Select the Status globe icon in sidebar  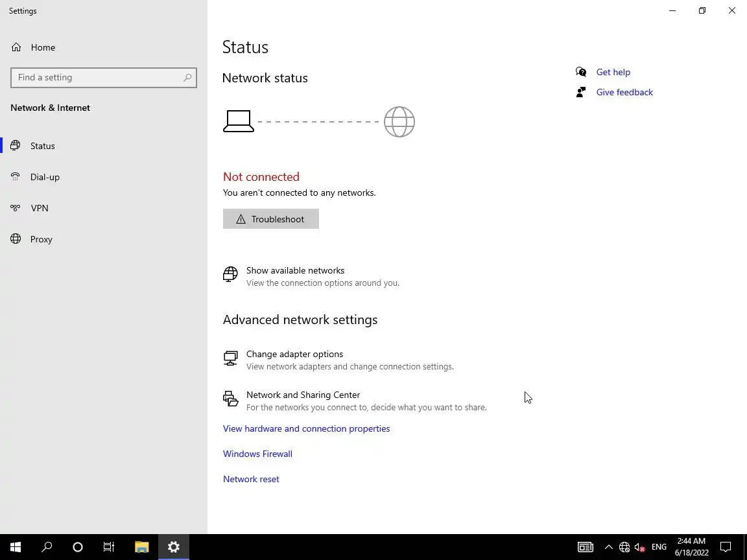point(16,146)
